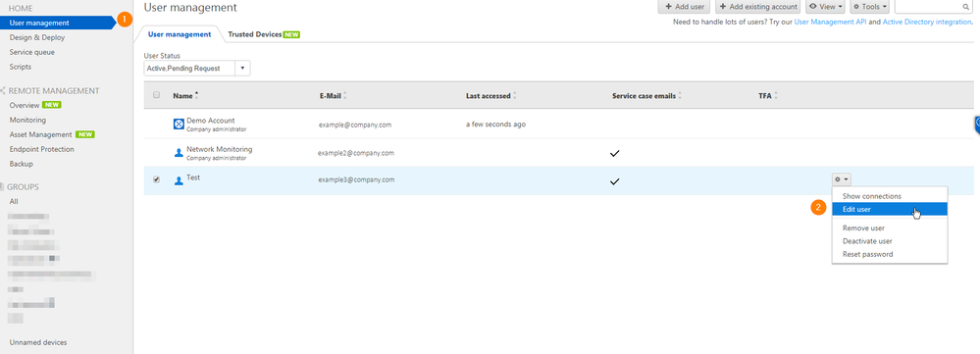Image resolution: width=980 pixels, height=354 pixels.
Task: Open Scripts in the sidebar
Action: click(x=20, y=67)
